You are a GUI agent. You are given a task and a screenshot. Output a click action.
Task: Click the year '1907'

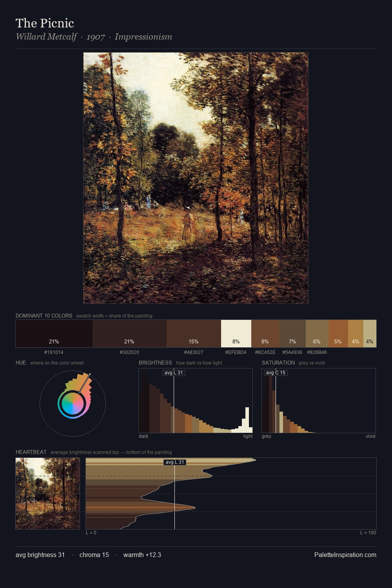point(96,37)
